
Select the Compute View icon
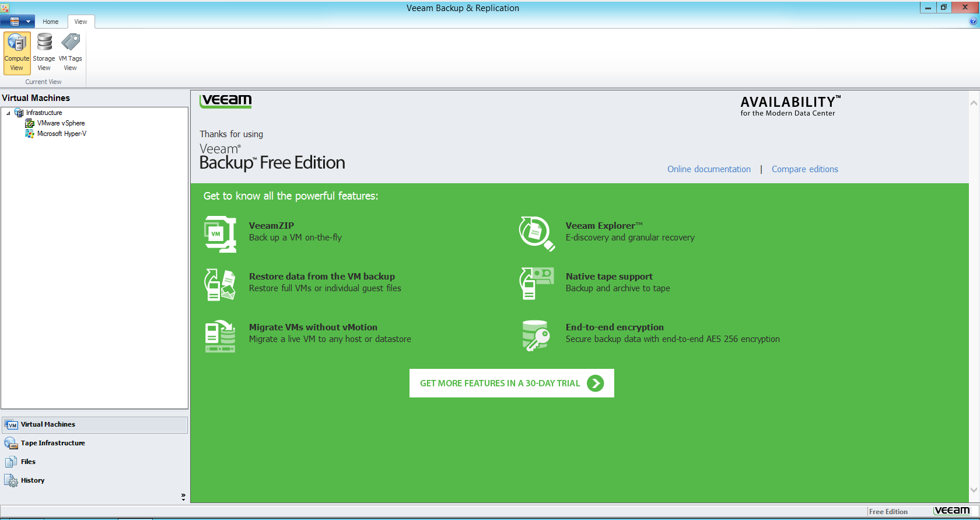pyautogui.click(x=17, y=53)
